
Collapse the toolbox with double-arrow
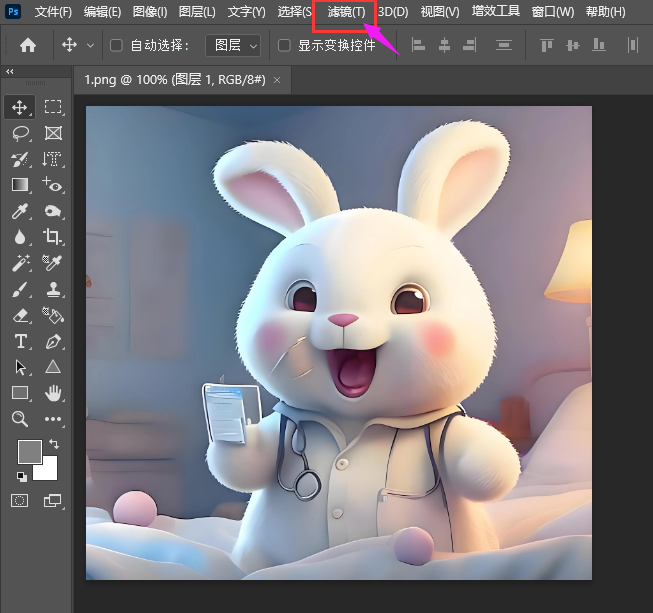point(10,72)
